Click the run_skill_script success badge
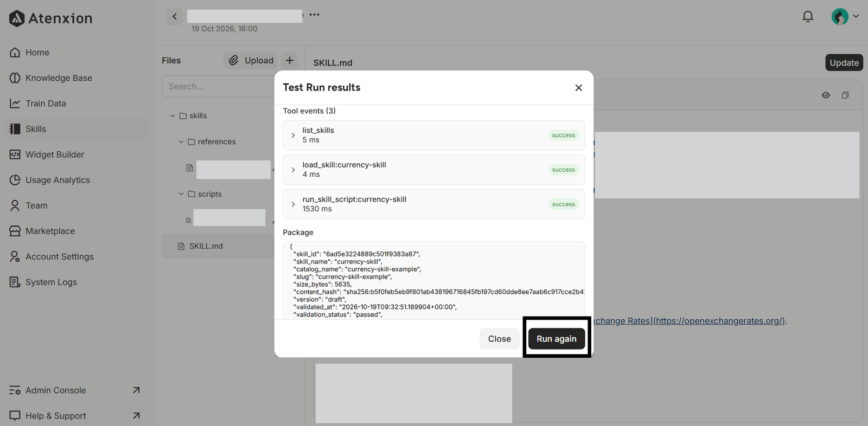 563,204
